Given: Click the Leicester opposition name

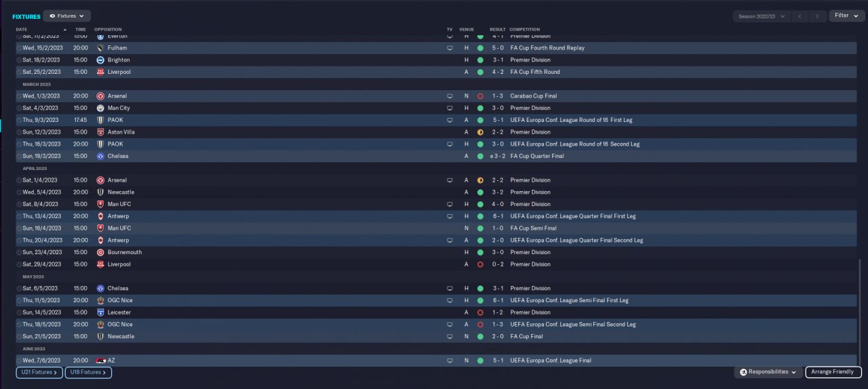Looking at the screenshot, I should 119,312.
